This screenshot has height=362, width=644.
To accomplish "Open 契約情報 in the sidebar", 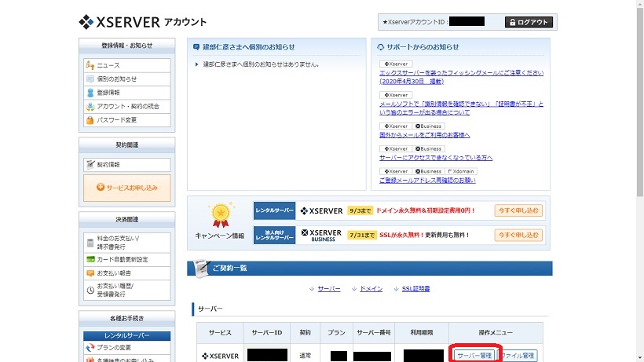I will click(126, 165).
